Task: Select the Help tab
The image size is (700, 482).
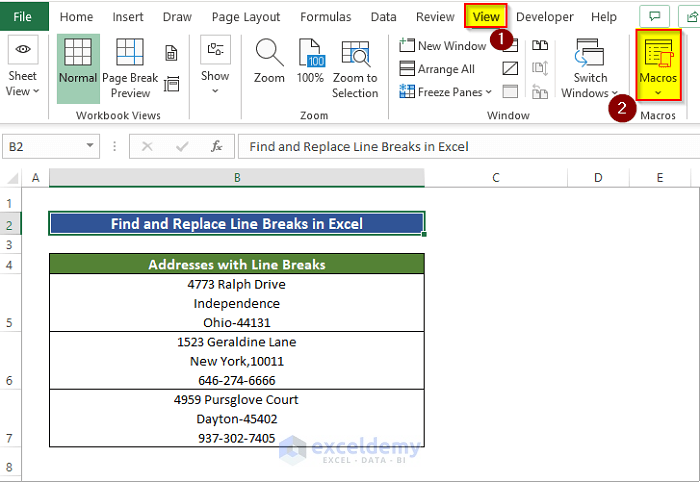Action: [x=604, y=17]
